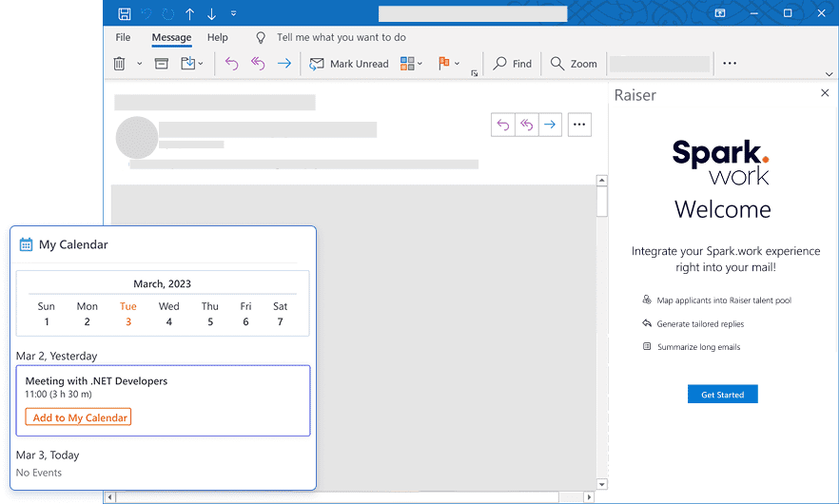The height and width of the screenshot is (504, 840).
Task: Click the sender avatar placeholder
Action: 137,138
